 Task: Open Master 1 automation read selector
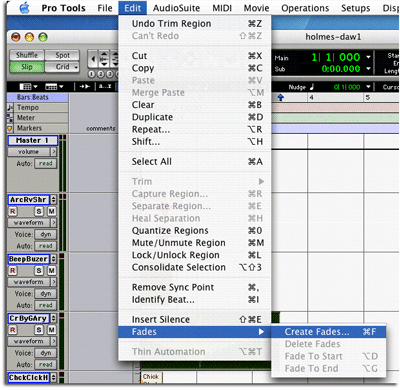coord(46,163)
